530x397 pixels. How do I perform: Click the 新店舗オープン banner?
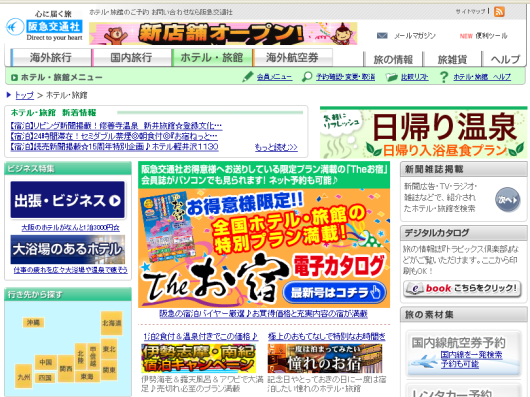tap(223, 33)
